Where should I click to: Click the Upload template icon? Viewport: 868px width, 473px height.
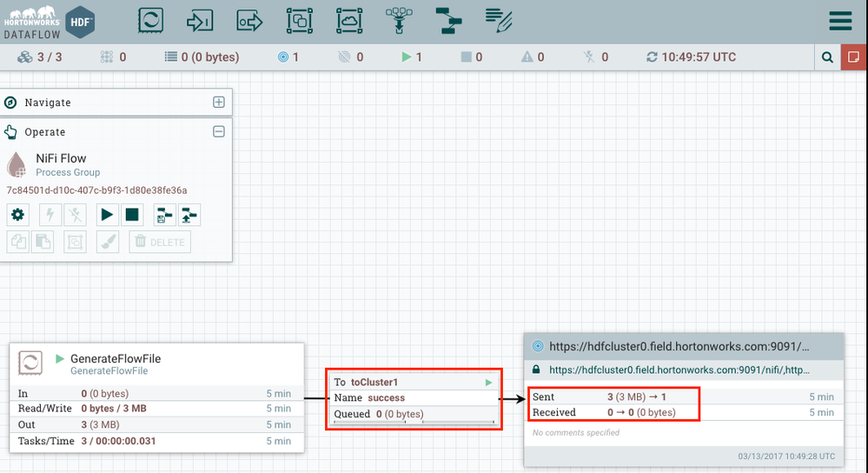pyautogui.click(x=189, y=215)
